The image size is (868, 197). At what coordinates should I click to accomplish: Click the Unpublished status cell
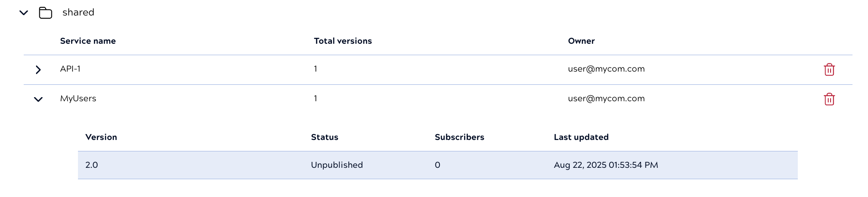(337, 165)
